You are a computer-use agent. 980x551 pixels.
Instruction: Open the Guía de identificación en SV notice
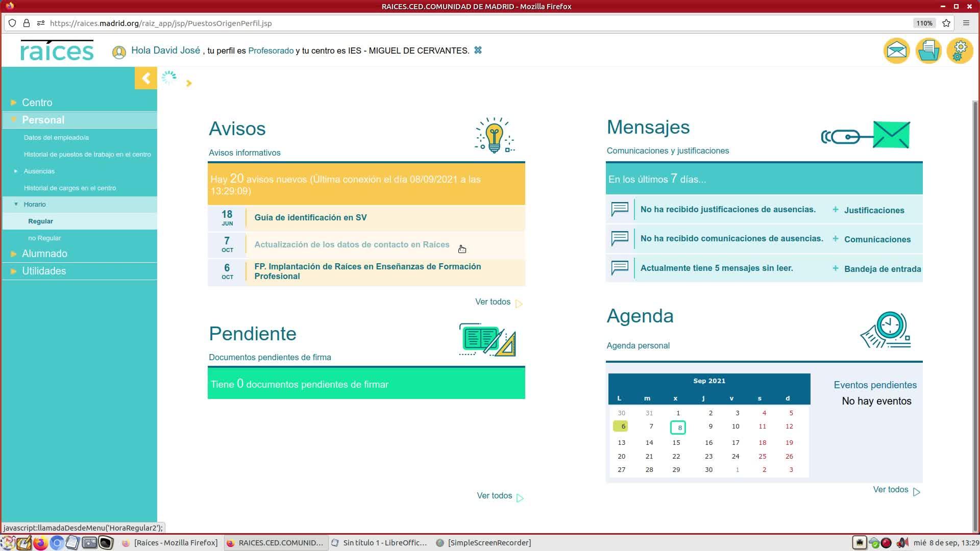point(310,217)
